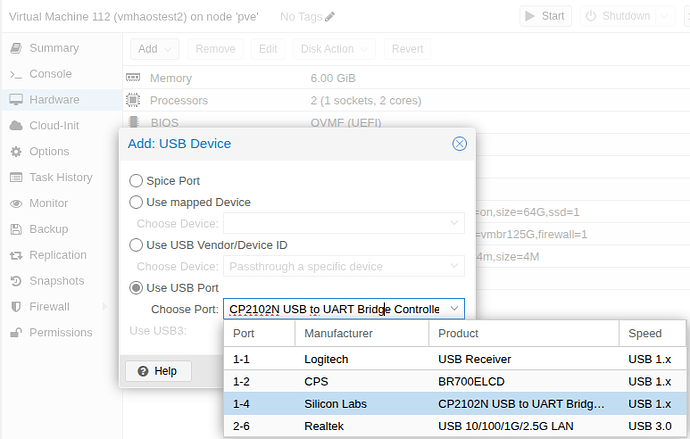Expand the Add hardware dropdown button
This screenshot has width=690, height=439.
coord(154,49)
